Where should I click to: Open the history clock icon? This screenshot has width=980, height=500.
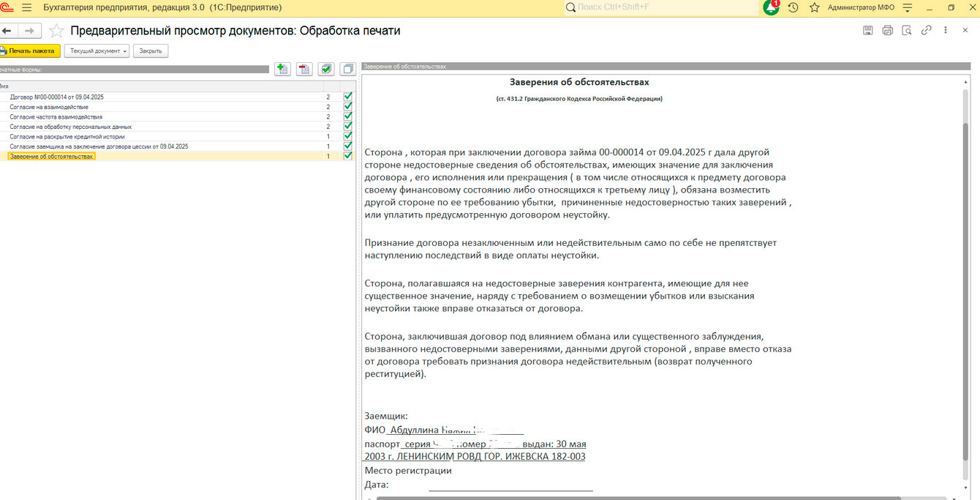[x=793, y=7]
